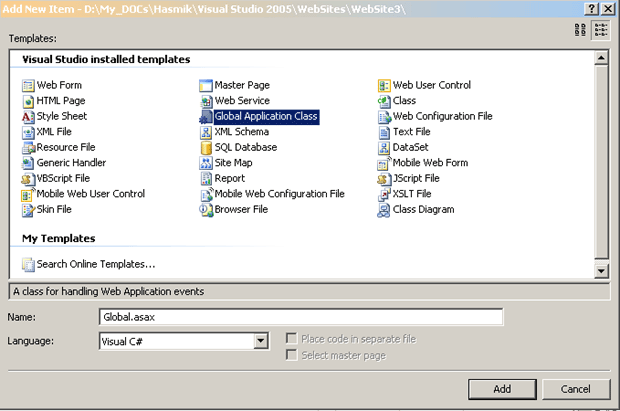Screen dimensions: 620x411
Task: Pick the Report template icon
Action: 206,179
